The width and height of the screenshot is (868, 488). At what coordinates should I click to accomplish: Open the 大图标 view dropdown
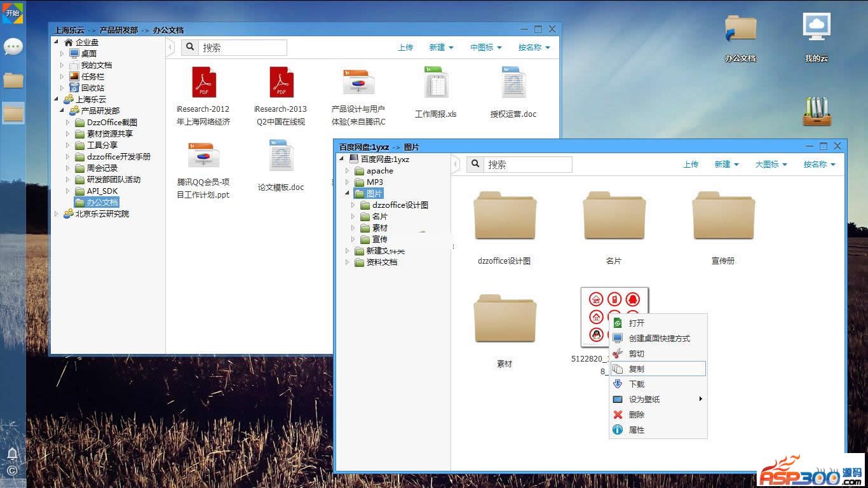(771, 164)
